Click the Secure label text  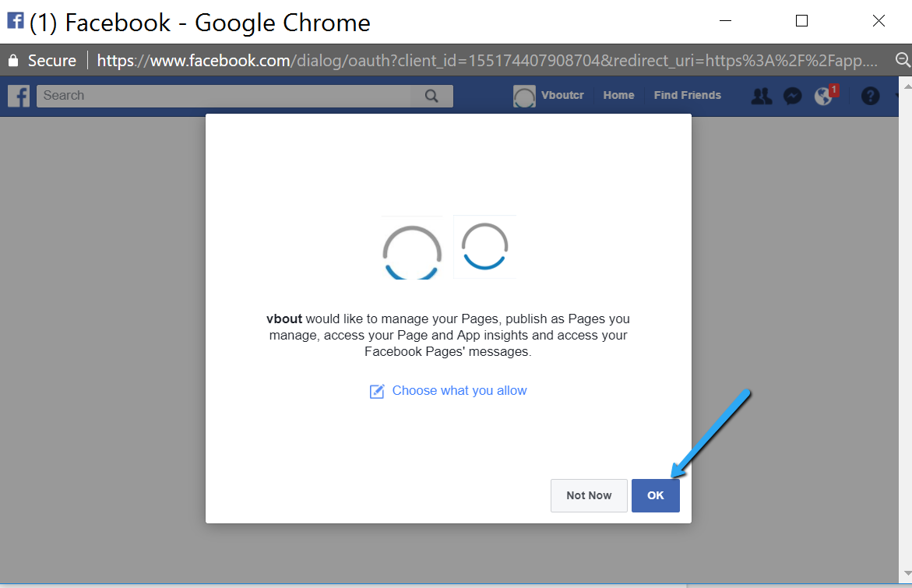51,61
